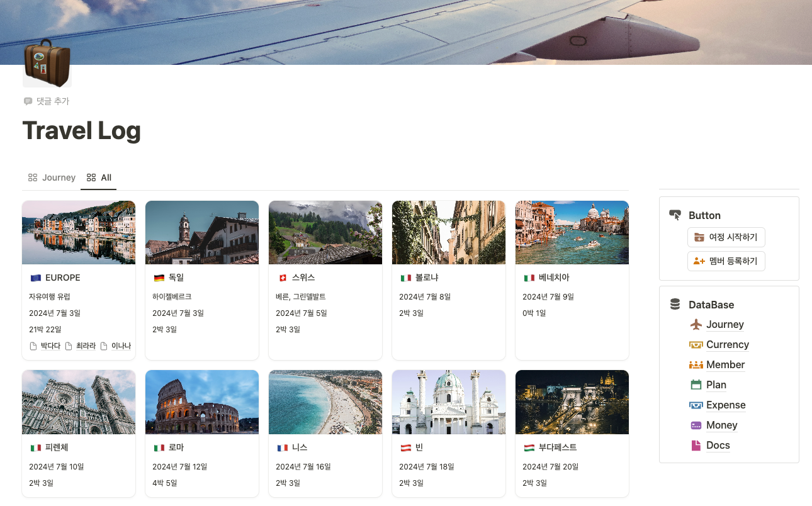Click the page icon next to 박다다
812x506 pixels.
click(x=33, y=346)
